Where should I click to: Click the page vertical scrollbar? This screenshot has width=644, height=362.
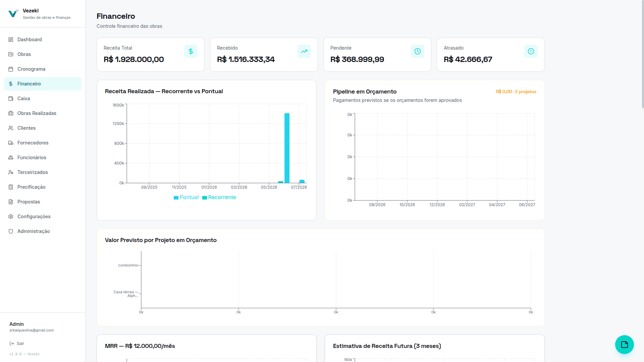pos(643,54)
